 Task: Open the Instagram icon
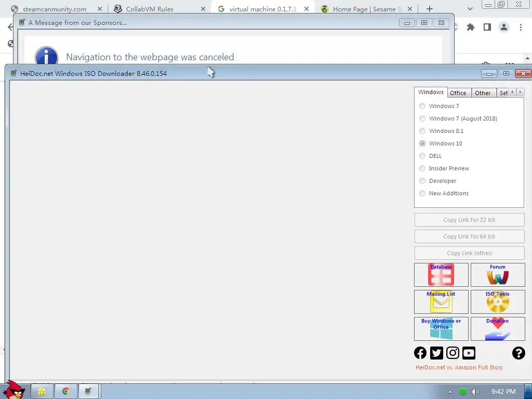(453, 353)
